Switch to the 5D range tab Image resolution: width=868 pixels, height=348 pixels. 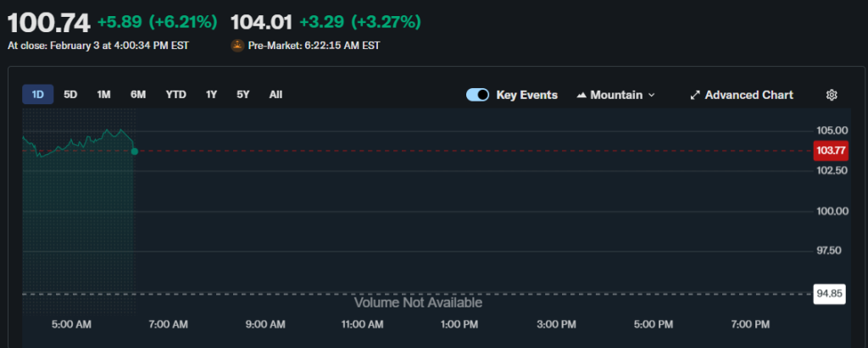pyautogui.click(x=70, y=95)
